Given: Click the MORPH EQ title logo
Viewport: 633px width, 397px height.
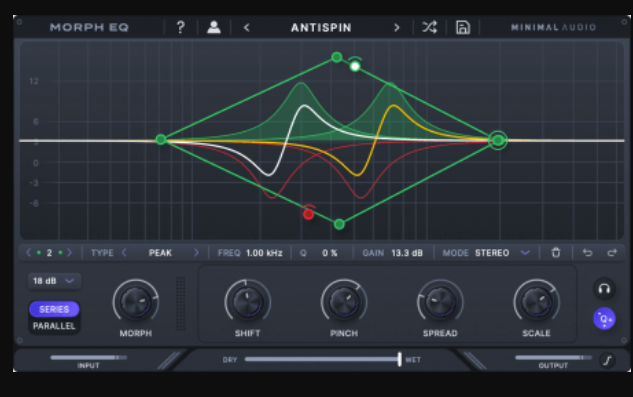Looking at the screenshot, I should pos(89,27).
